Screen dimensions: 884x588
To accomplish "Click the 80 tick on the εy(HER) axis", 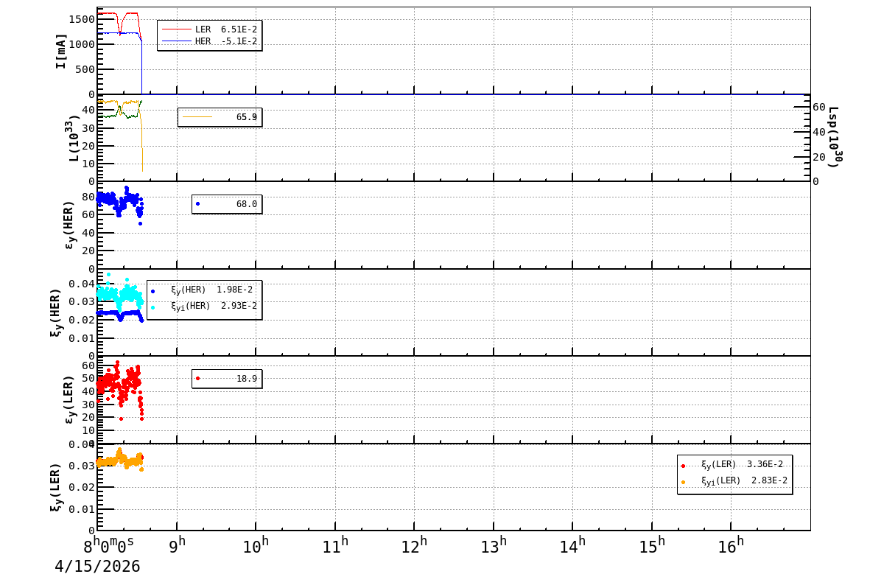I will [88, 197].
